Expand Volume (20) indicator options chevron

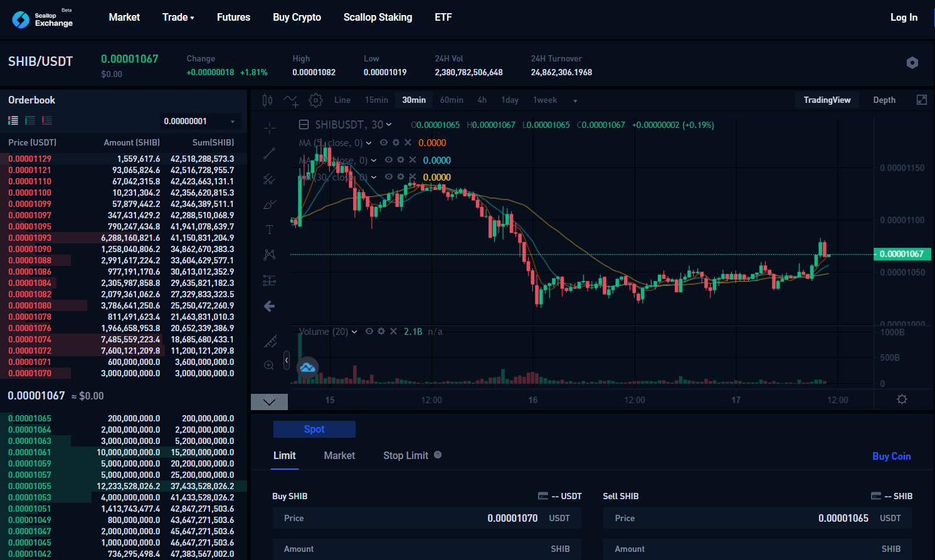(354, 332)
